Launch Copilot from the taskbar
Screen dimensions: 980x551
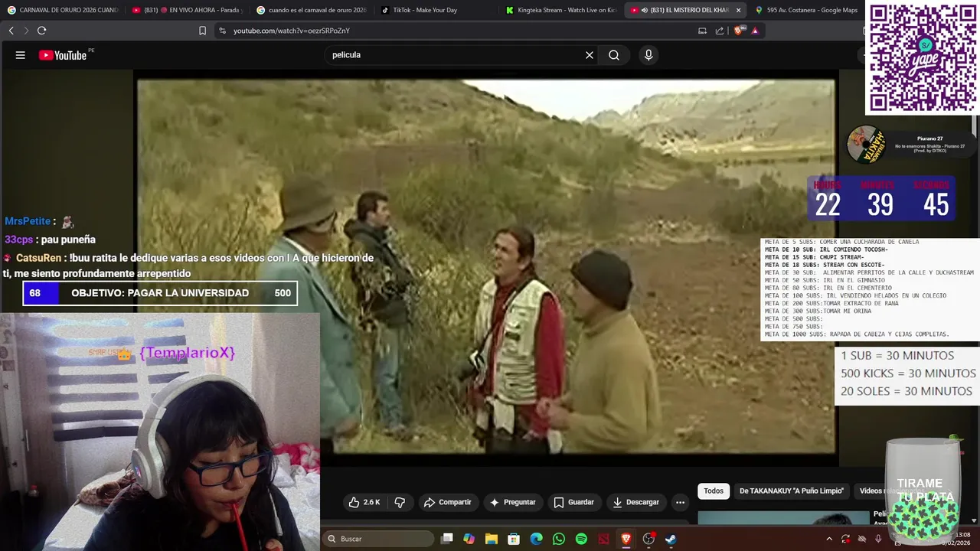469,539
